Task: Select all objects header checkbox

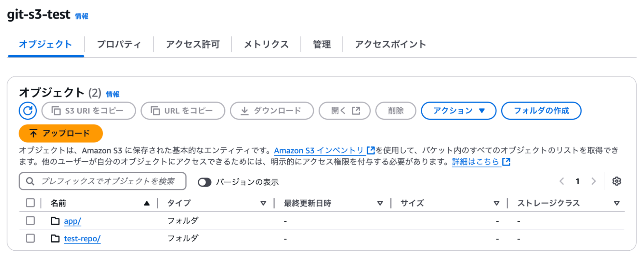Action: coord(30,203)
